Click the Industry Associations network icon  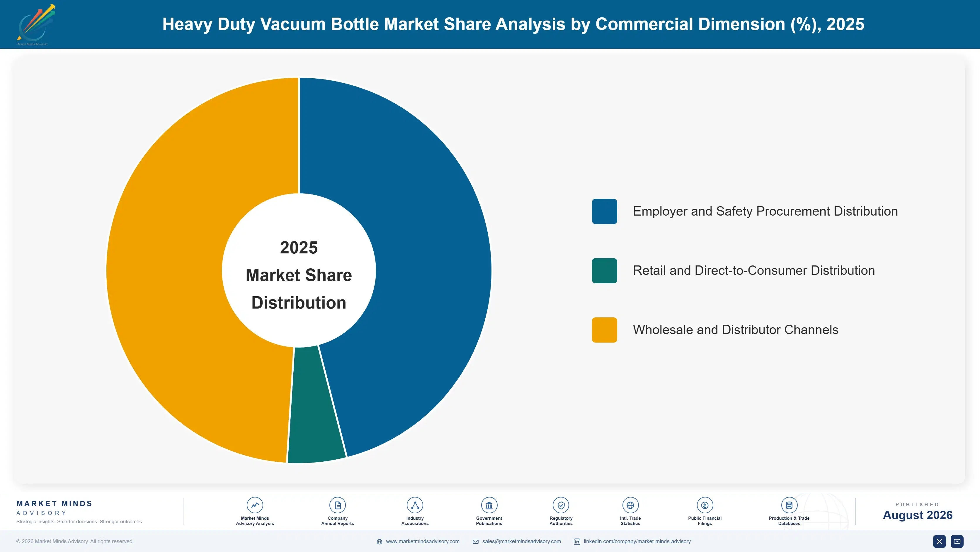tap(415, 505)
